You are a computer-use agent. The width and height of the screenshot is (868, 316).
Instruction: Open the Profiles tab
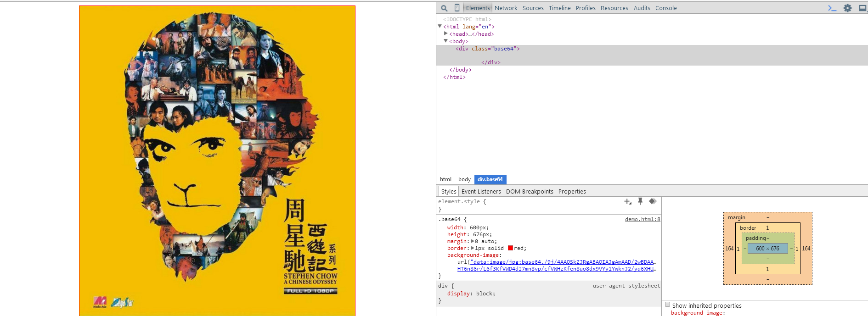point(586,8)
